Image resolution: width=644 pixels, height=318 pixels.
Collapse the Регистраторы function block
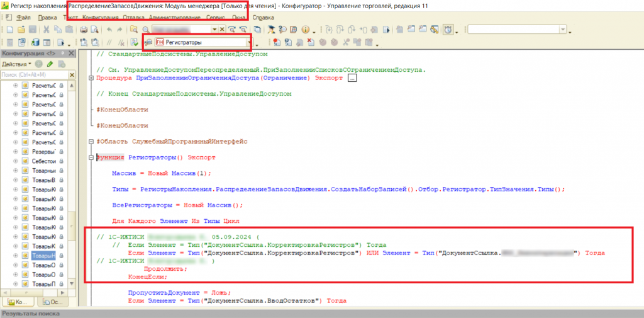(x=91, y=157)
